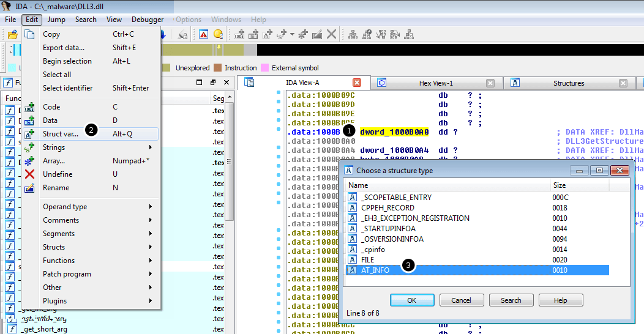Open the strings dropdown arrow in the toolbar
This screenshot has height=334, width=644.
click(292, 35)
